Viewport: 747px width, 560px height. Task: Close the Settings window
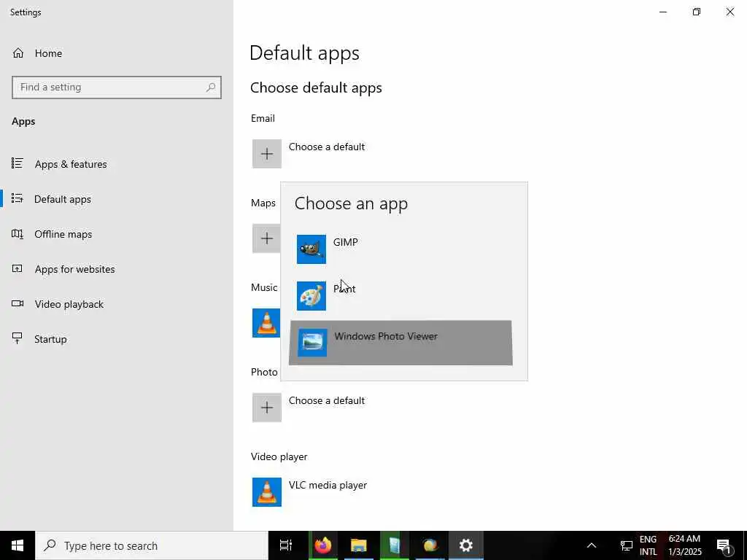click(x=729, y=12)
